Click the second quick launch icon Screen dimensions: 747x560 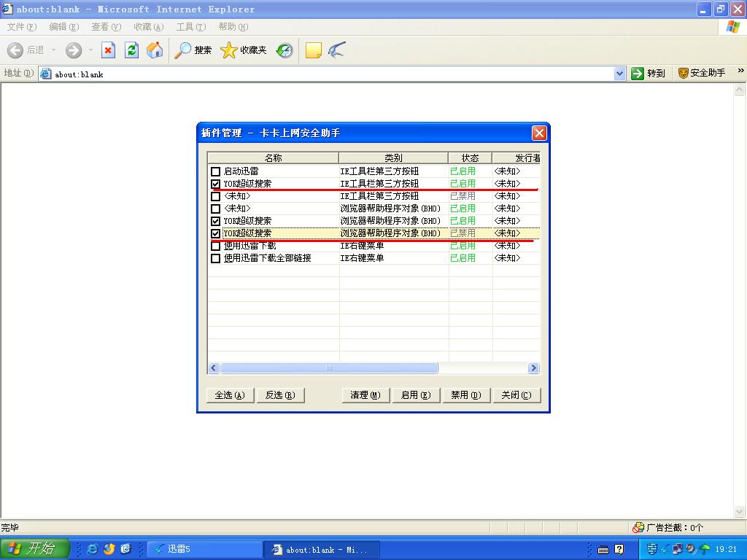pos(109,549)
